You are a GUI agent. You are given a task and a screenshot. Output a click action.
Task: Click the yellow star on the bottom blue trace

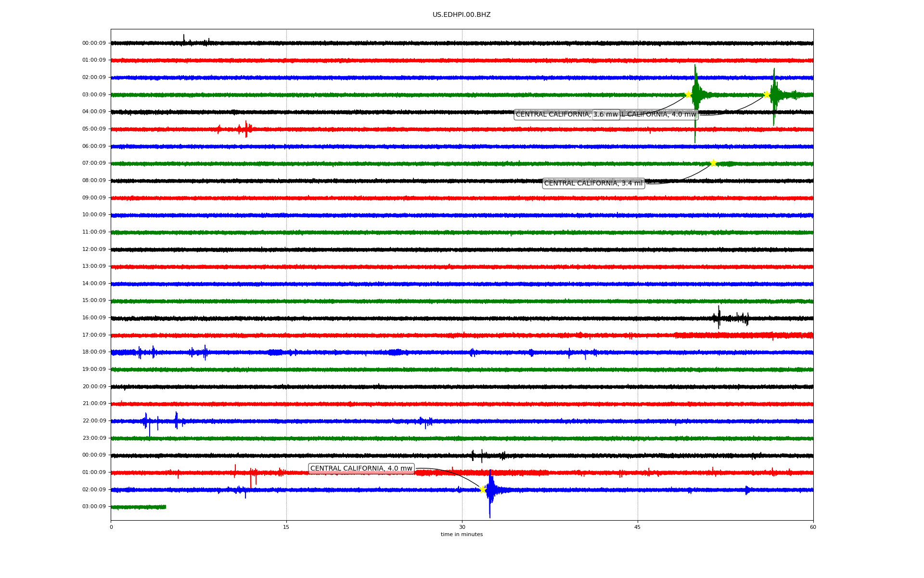point(482,489)
